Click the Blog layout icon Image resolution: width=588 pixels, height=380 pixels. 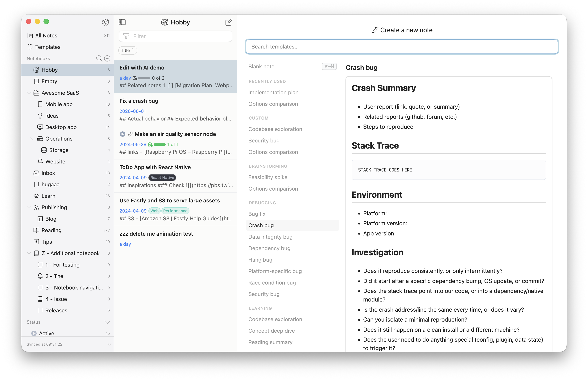[x=40, y=219]
